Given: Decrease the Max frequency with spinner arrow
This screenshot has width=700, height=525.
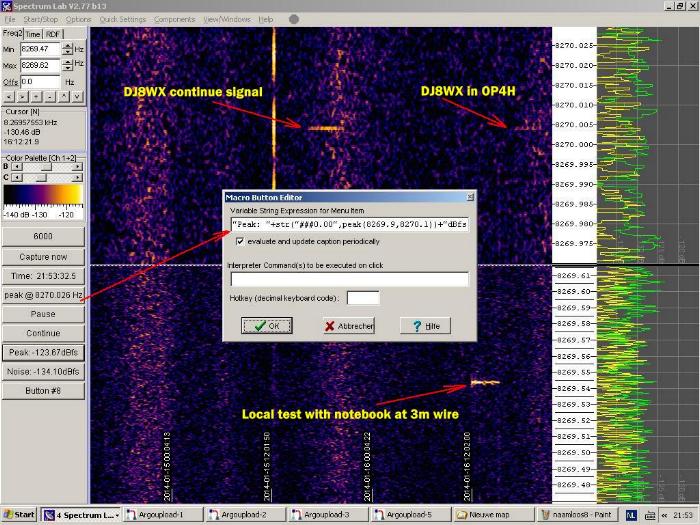Looking at the screenshot, I should pos(67,67).
